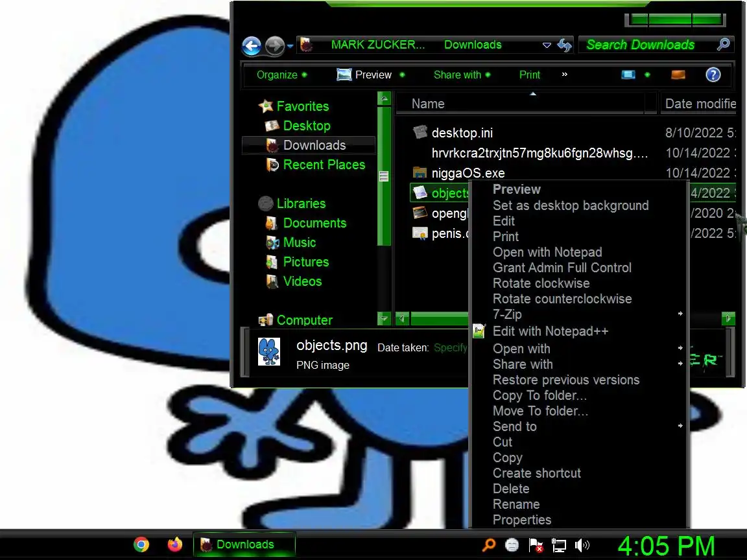Show more toolbar commands chevron
747x560 pixels.
tap(565, 75)
